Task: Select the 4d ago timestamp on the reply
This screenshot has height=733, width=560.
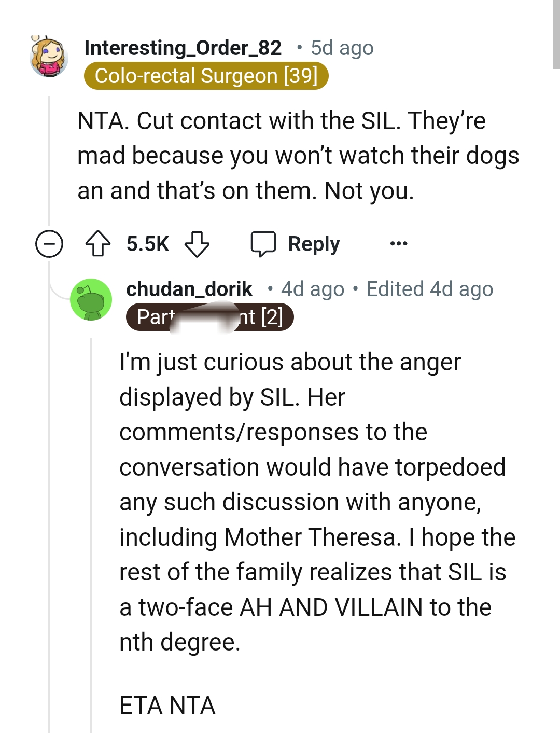Action: coord(312,289)
